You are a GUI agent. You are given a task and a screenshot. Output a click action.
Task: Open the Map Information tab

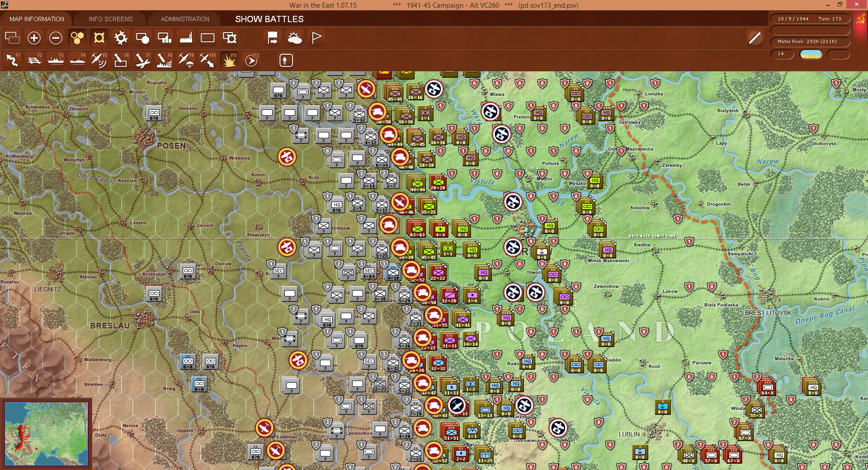click(x=37, y=19)
